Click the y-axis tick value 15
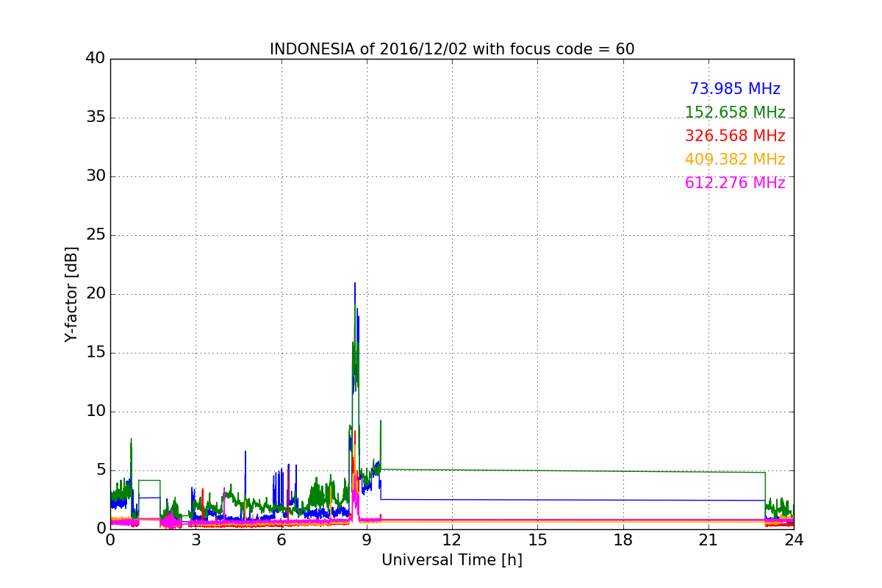 [x=96, y=353]
